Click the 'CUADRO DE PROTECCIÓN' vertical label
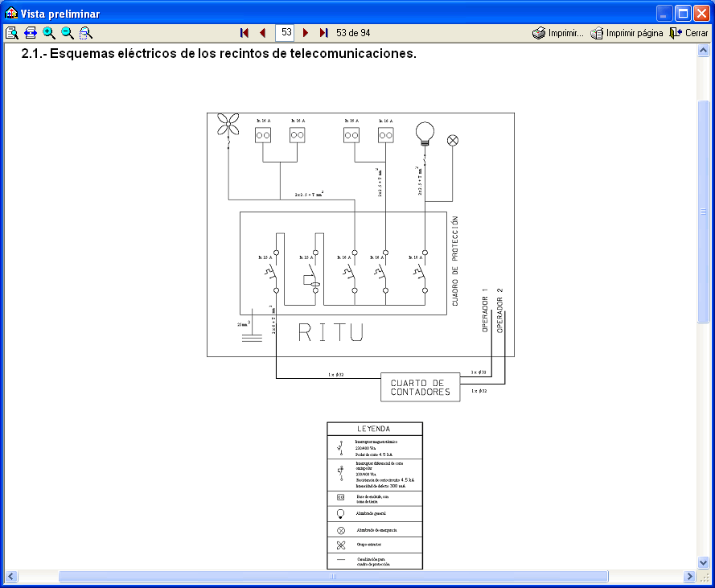The width and height of the screenshot is (715, 588). (x=455, y=261)
